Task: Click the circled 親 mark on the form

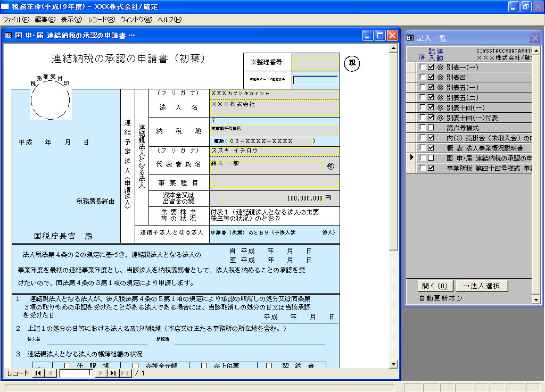Action: [352, 63]
